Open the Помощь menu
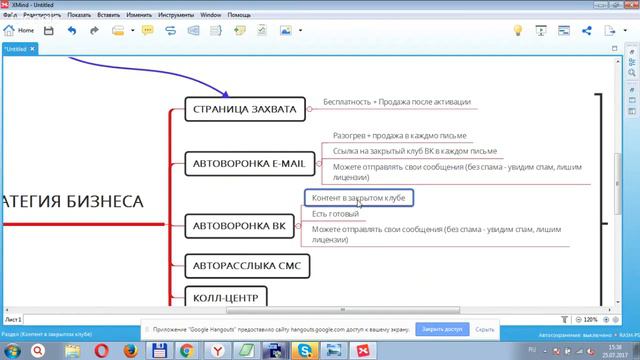The image size is (640, 360). point(239,15)
